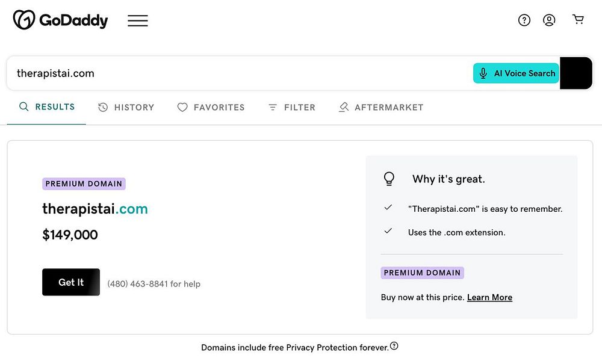This screenshot has height=364, width=602.
Task: Switch to the Results tab
Action: point(47,107)
